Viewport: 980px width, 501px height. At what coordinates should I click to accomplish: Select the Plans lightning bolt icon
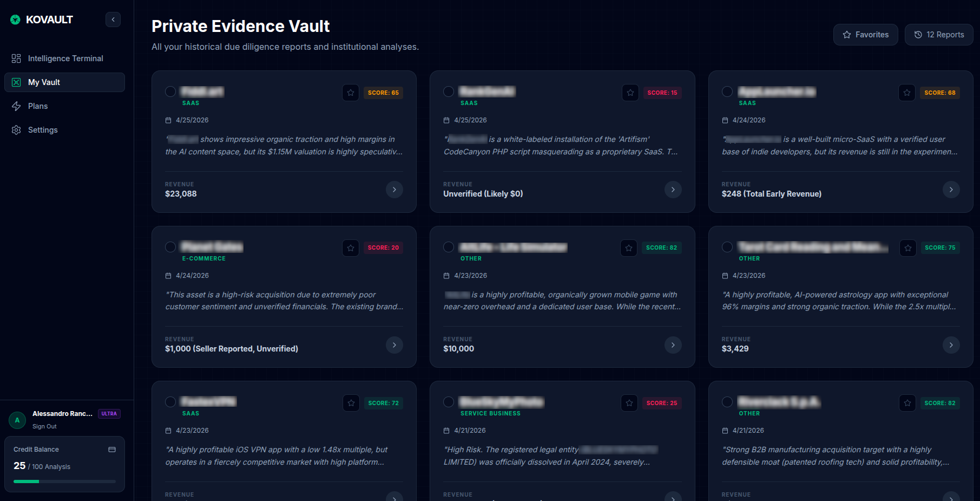[x=16, y=106]
